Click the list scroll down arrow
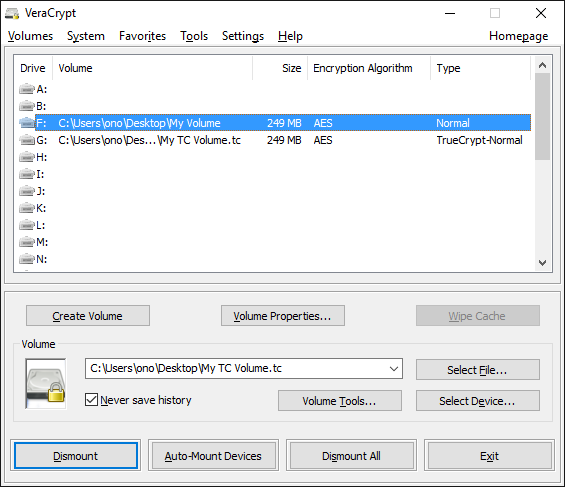 (x=542, y=263)
